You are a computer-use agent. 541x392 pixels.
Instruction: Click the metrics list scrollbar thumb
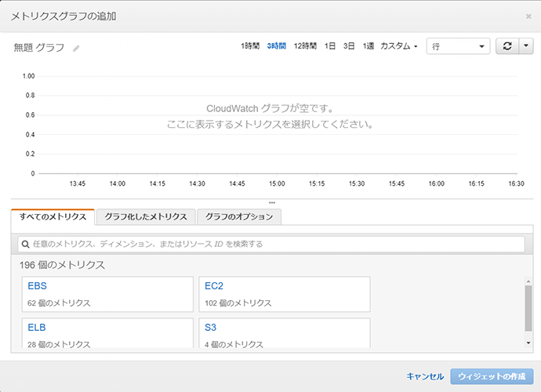(528, 308)
